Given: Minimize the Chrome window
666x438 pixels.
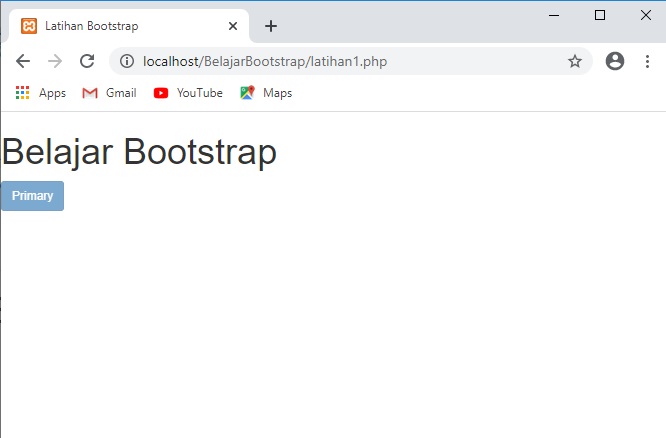Looking at the screenshot, I should tap(553, 15).
